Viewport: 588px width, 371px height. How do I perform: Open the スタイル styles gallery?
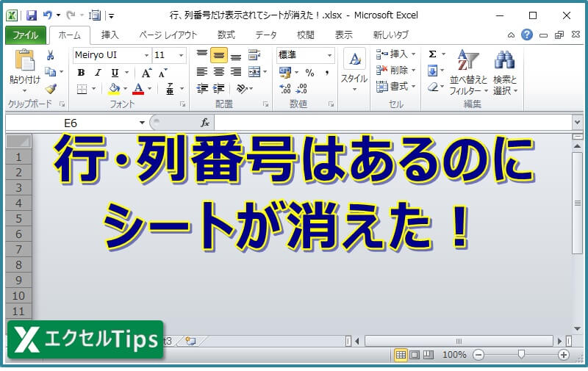pos(354,71)
